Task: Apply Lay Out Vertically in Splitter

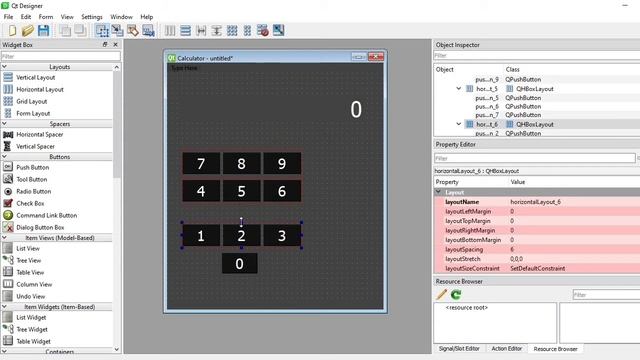Action: [216, 31]
